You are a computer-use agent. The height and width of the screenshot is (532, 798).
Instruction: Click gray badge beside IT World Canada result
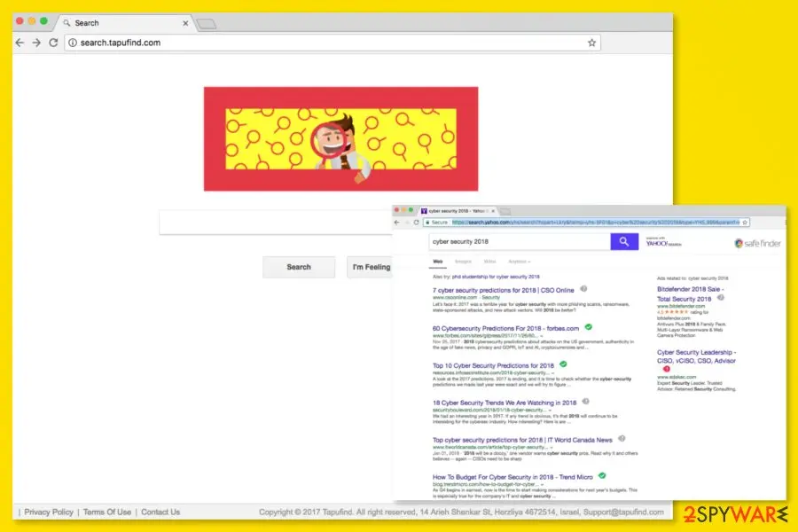[x=622, y=438]
